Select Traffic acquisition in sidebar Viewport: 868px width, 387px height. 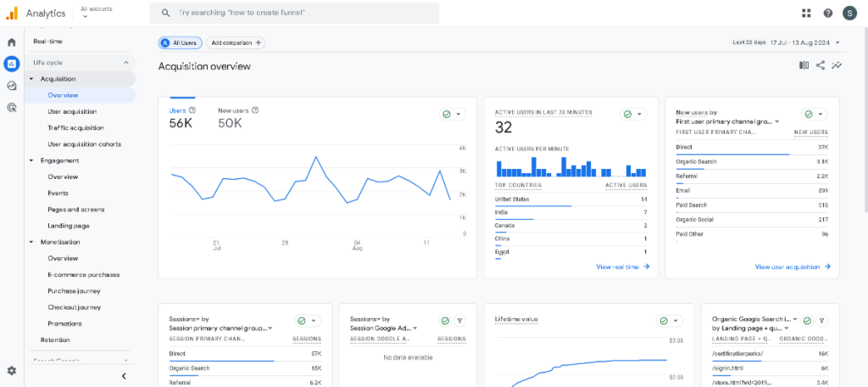(x=75, y=128)
